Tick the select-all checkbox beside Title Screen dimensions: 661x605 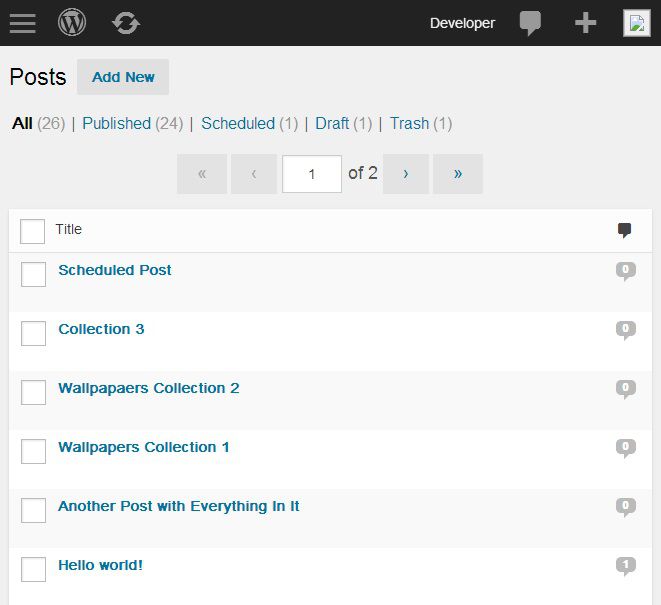(32, 231)
